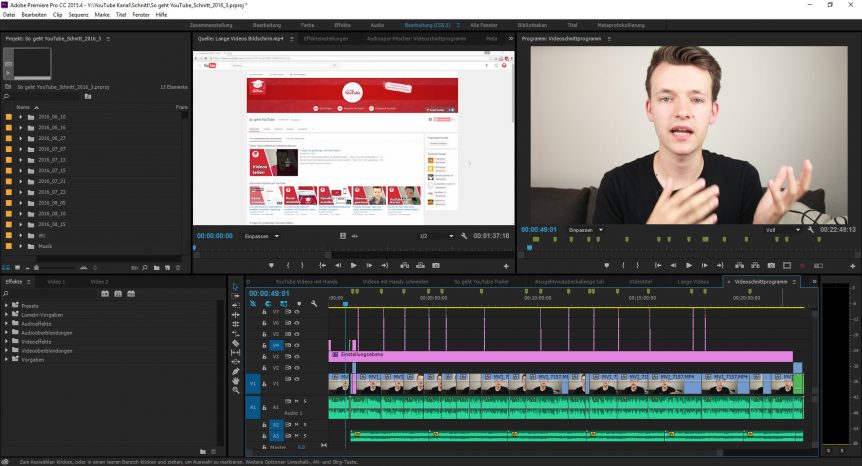Add marker in timeline header
Image resolution: width=862 pixels, height=466 pixels.
pyautogui.click(x=299, y=303)
